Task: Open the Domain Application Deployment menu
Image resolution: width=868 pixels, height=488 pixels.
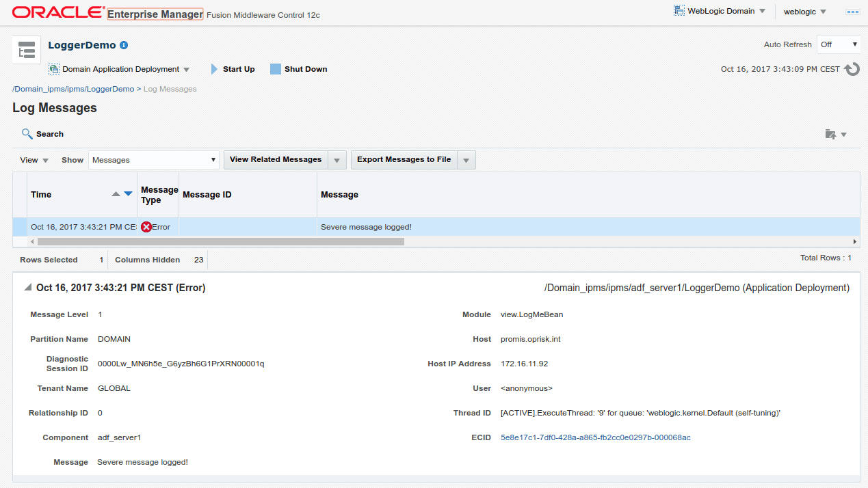Action: tap(185, 68)
